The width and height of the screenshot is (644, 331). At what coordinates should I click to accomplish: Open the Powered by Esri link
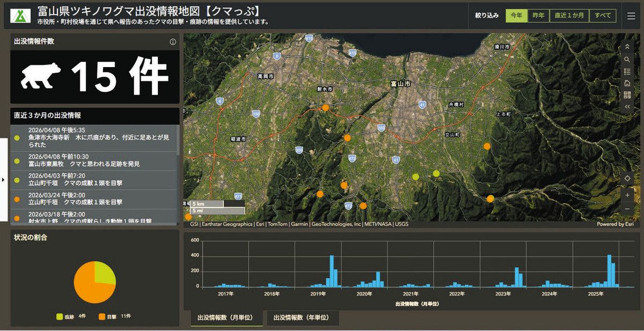pos(615,224)
